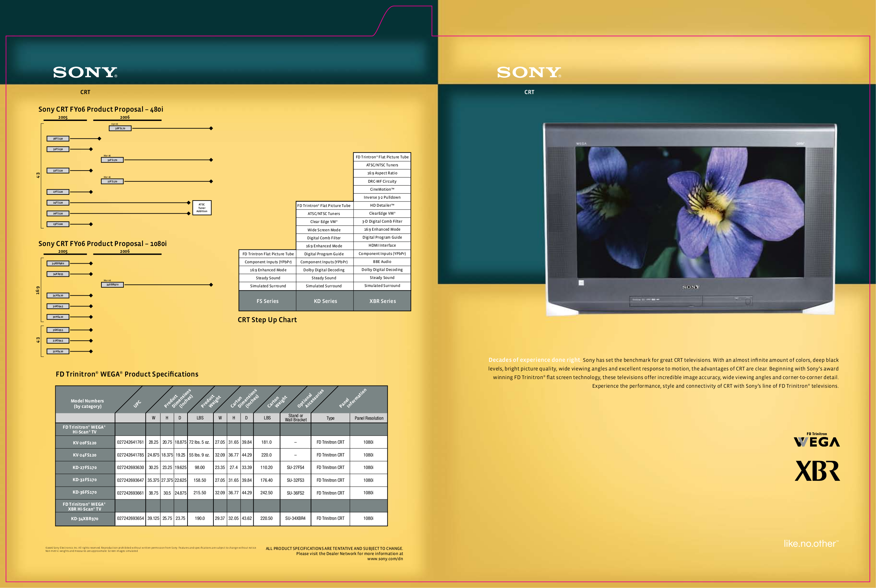Switch to the CRT tab on the right page
Image resolution: width=876 pixels, height=588 pixels.
(530, 91)
